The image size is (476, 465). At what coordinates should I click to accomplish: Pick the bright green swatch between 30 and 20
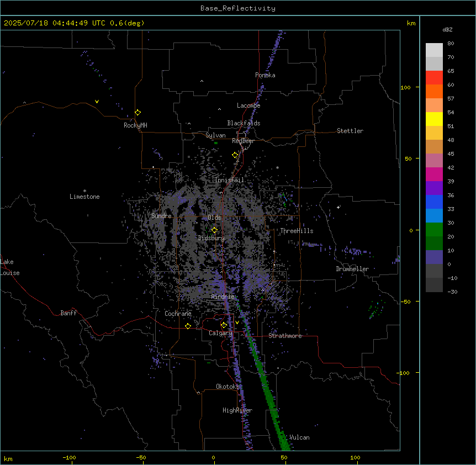pos(434,230)
